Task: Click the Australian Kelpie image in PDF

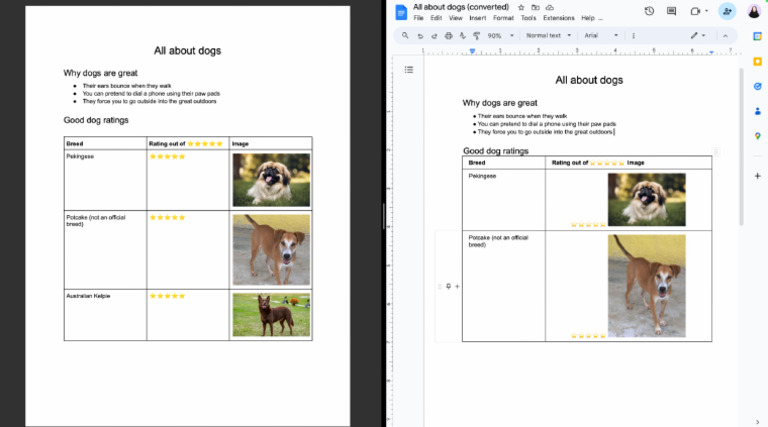Action: [x=271, y=315]
